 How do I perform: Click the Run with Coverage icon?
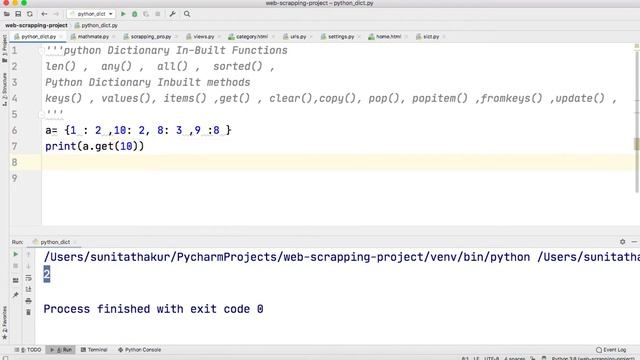point(146,14)
